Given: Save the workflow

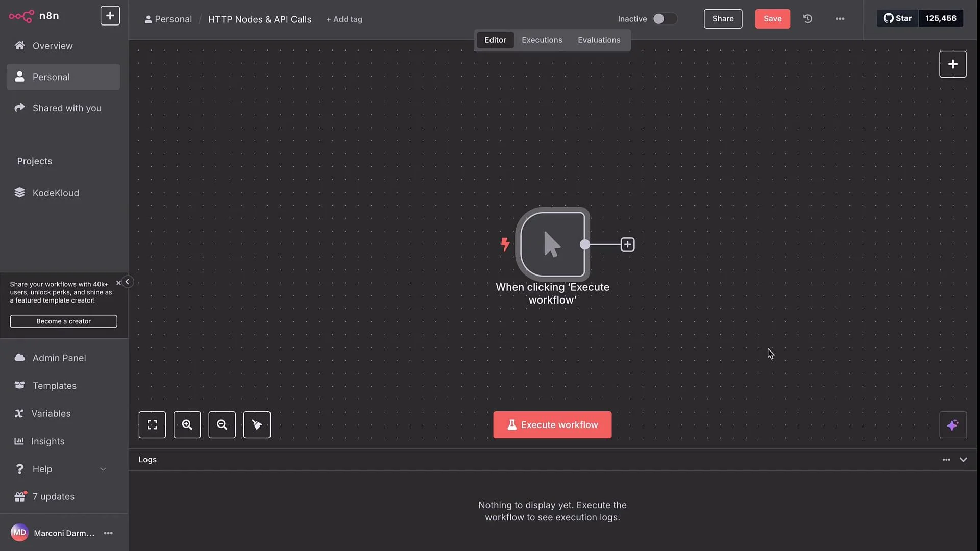Looking at the screenshot, I should pos(772,19).
